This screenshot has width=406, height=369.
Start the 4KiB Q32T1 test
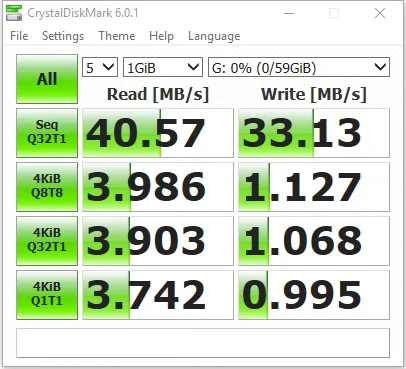point(47,241)
